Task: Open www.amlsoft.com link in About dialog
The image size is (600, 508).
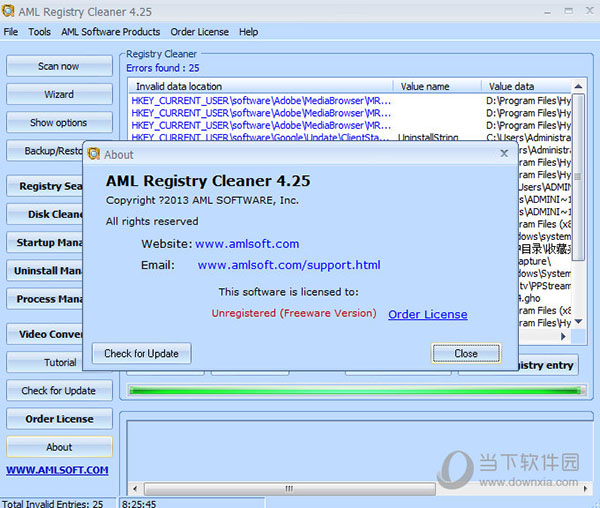Action: (x=247, y=244)
